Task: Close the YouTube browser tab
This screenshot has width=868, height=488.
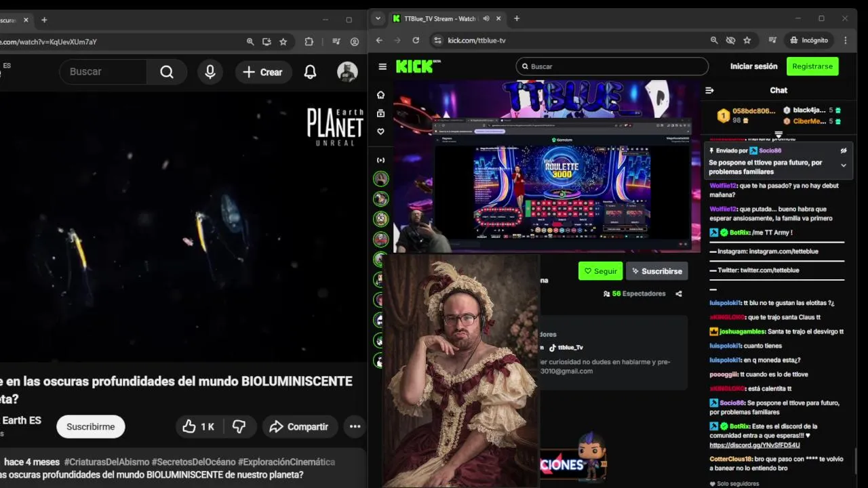Action: coord(26,20)
